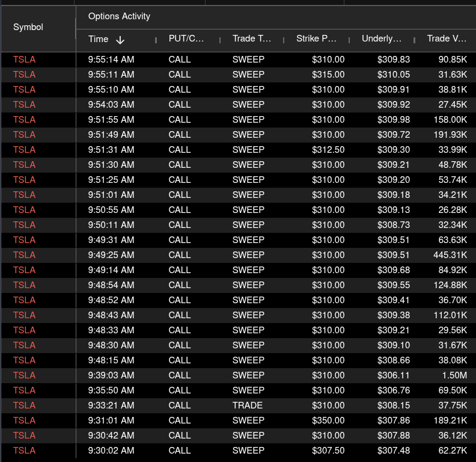Viewport: 476px width, 462px height.
Task: Click the time cell 9:55:10 AM
Action: [111, 90]
